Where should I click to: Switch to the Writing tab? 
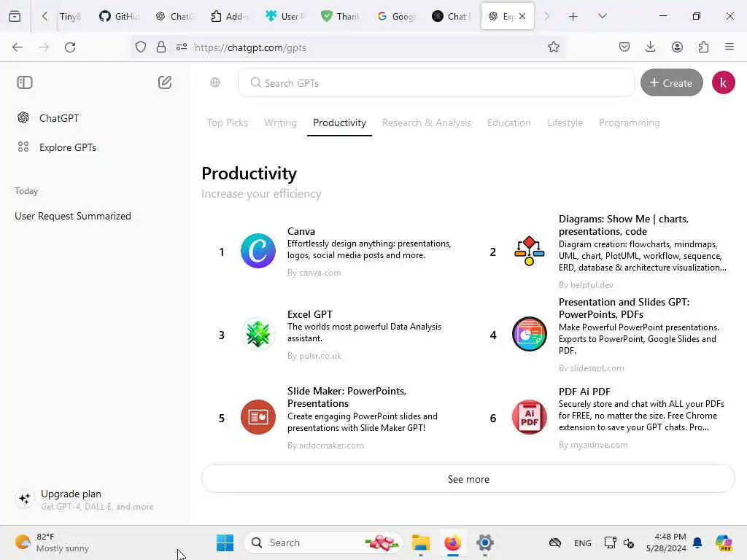tap(280, 122)
